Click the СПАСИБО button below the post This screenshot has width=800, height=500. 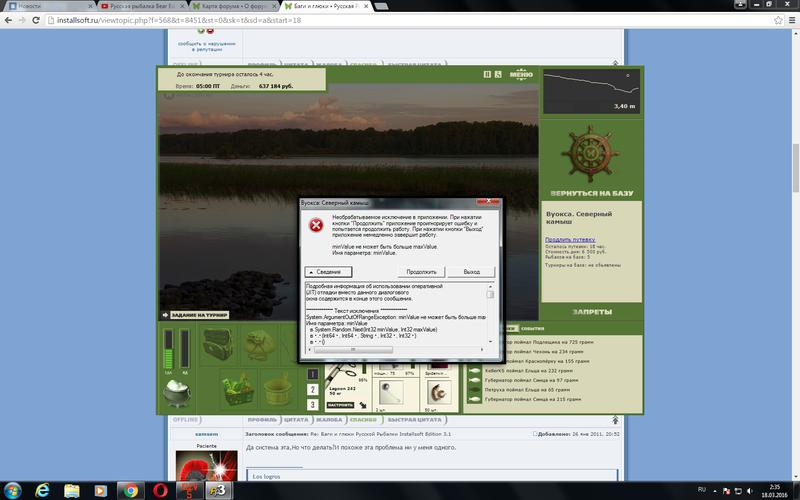click(x=363, y=420)
